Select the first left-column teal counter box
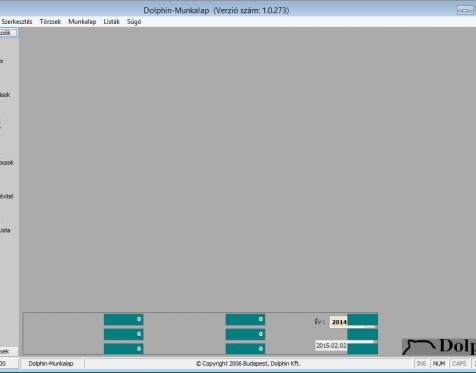Viewport: 476px width, 373px height. [123, 319]
